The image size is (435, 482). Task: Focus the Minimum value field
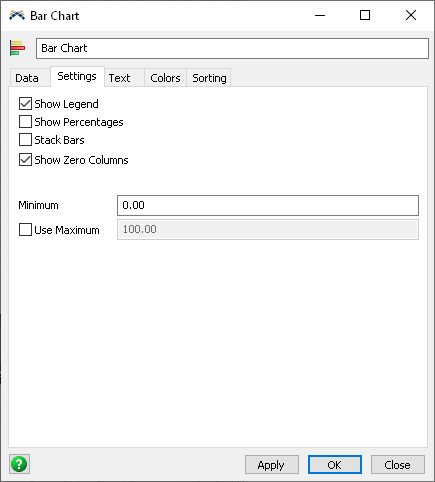(268, 205)
